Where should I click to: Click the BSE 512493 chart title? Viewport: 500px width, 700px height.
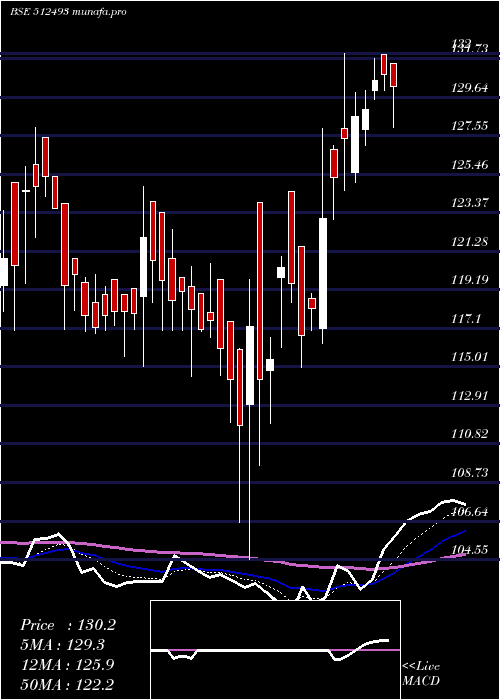point(68,12)
